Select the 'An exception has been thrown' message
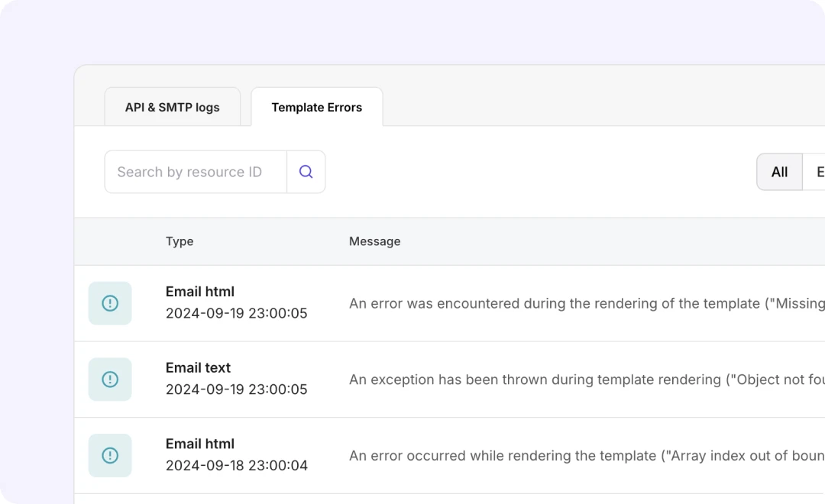 pos(587,380)
